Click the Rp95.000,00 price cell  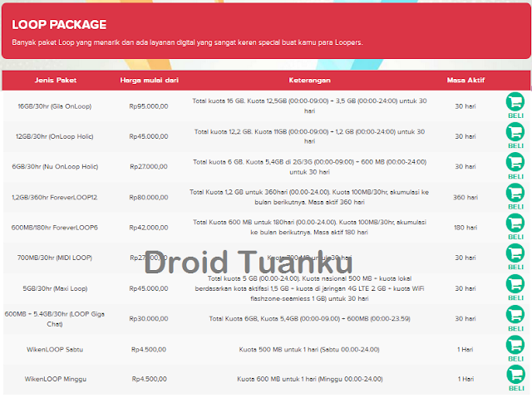(149, 106)
